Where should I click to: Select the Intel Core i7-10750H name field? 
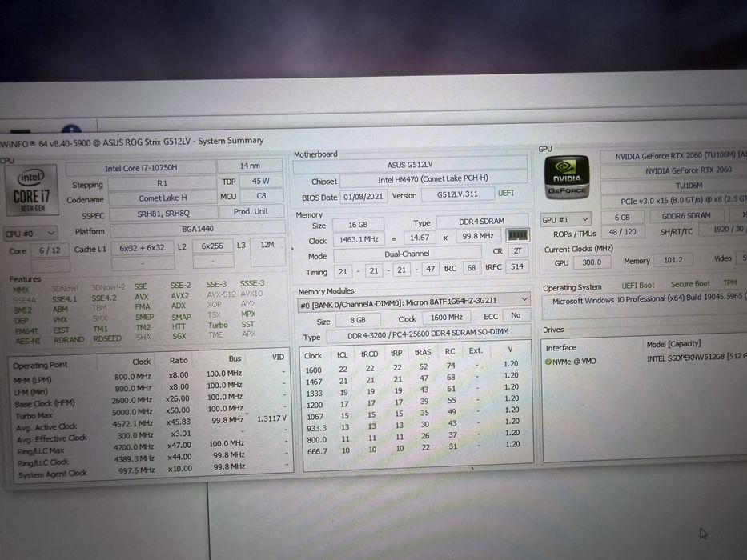pyautogui.click(x=141, y=168)
